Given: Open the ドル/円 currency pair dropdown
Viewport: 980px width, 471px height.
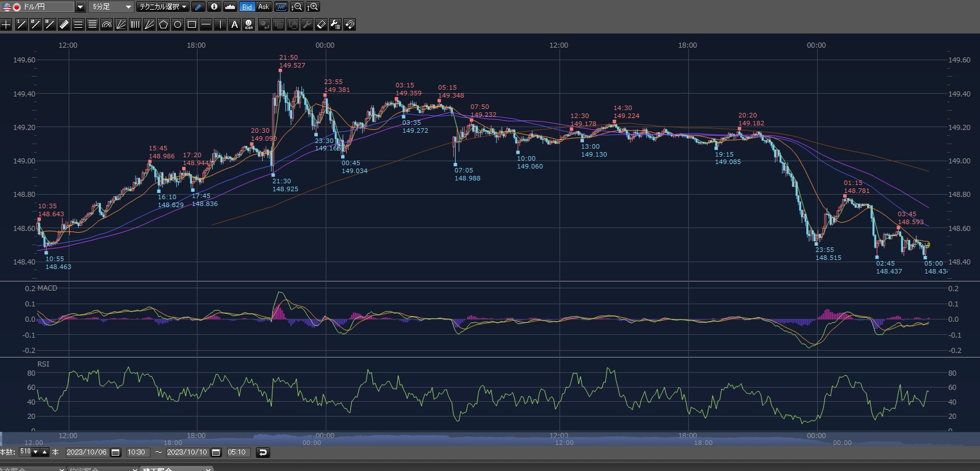Looking at the screenshot, I should click(x=80, y=7).
